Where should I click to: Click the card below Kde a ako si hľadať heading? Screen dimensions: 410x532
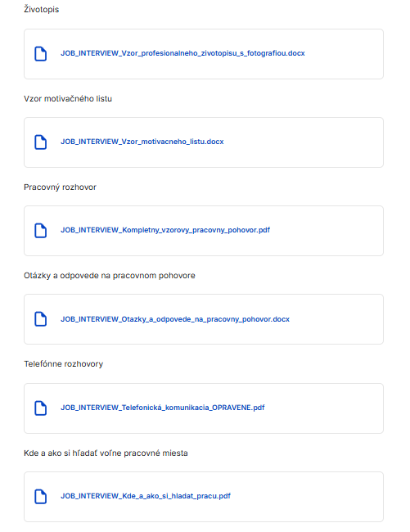pyautogui.click(x=204, y=497)
